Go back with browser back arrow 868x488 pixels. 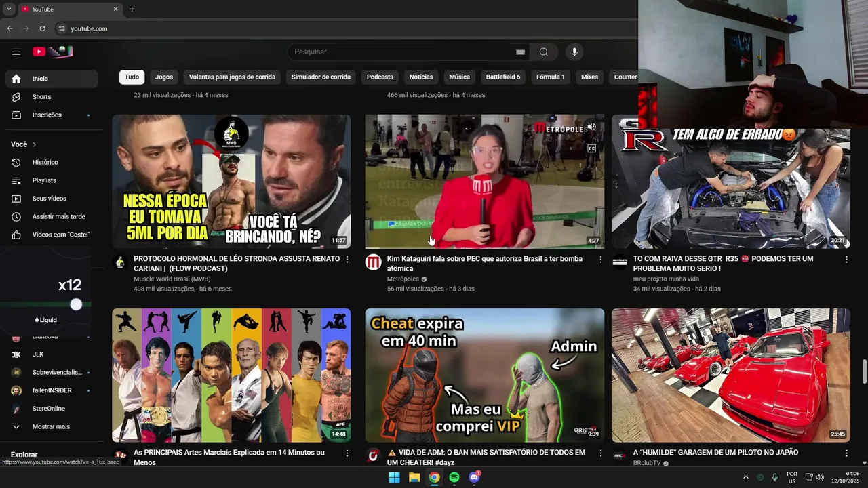9,28
